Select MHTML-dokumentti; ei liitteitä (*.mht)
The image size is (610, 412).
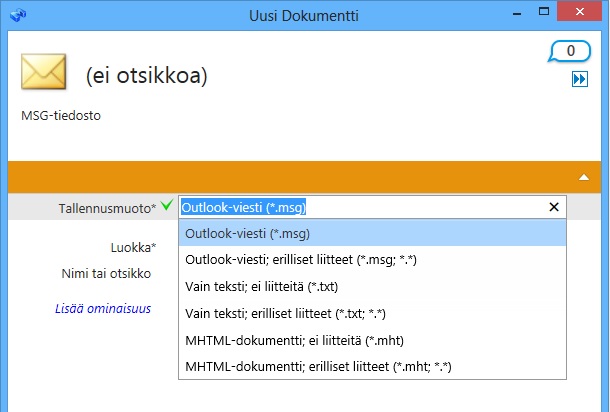pyautogui.click(x=372, y=340)
